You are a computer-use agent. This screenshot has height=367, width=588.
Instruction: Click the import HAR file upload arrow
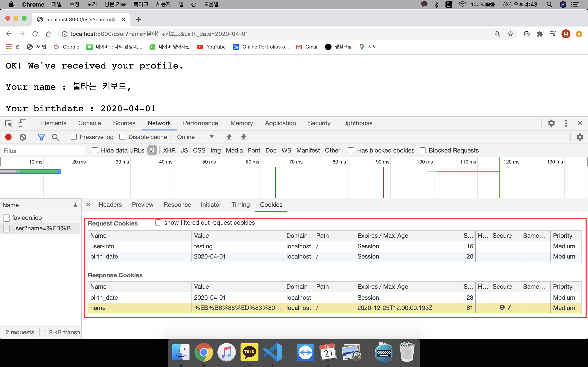pos(229,137)
